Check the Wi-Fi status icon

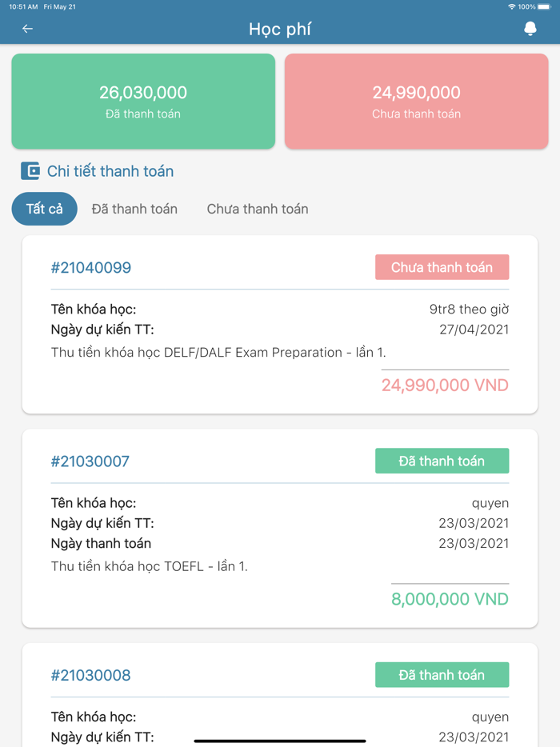coord(511,6)
